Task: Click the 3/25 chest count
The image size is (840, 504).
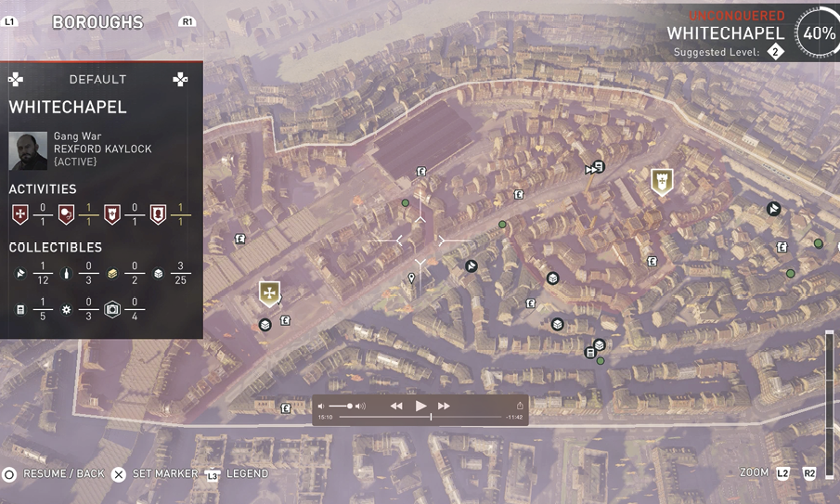Action: pyautogui.click(x=181, y=273)
